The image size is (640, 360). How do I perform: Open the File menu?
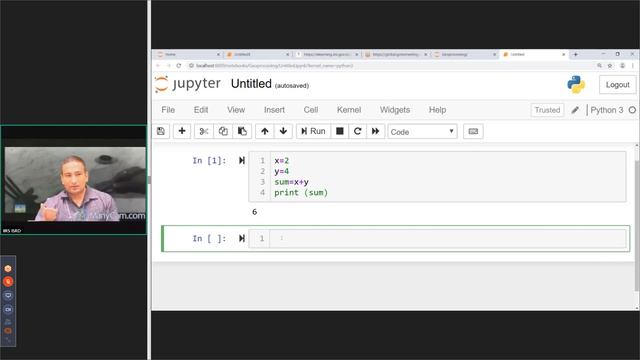point(168,110)
